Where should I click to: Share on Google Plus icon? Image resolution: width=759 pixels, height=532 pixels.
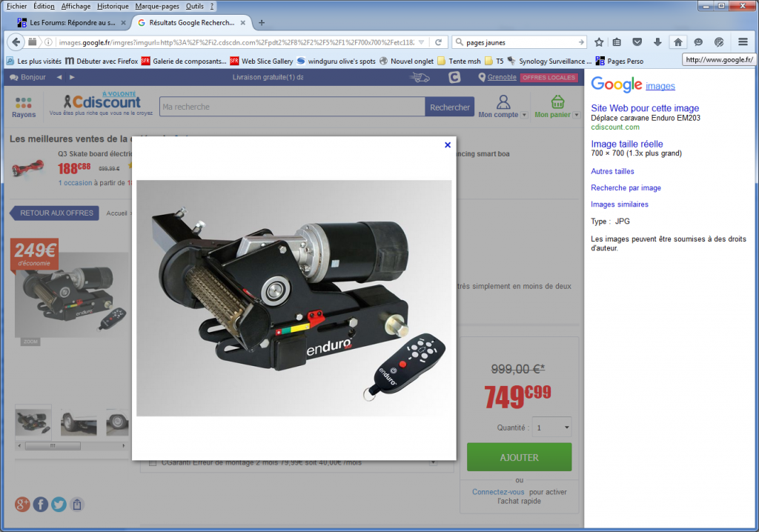[x=22, y=505]
